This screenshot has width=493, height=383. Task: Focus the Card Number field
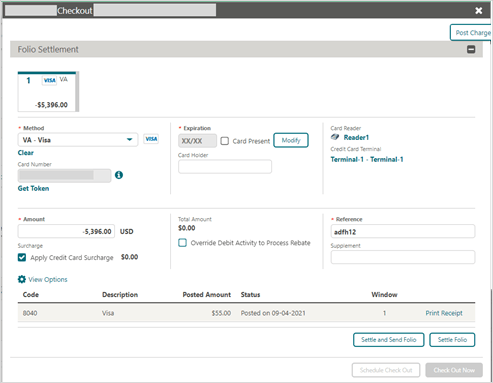64,175
